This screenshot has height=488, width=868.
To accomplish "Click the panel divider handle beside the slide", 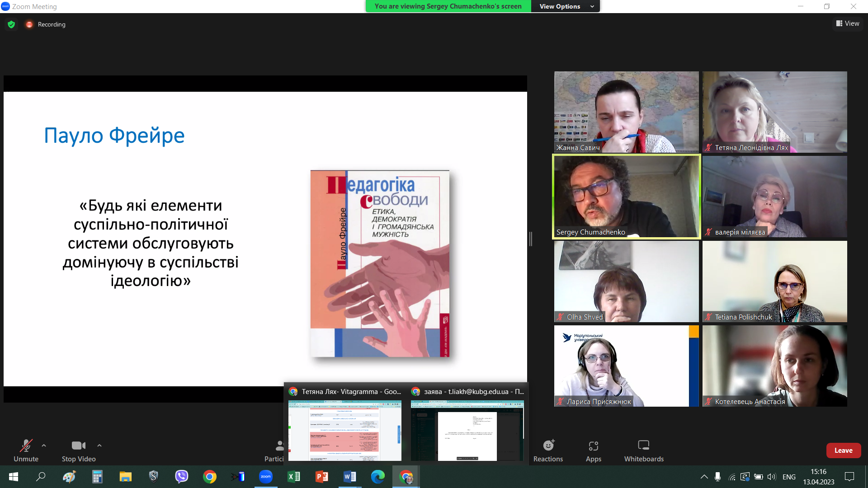I will coord(531,239).
